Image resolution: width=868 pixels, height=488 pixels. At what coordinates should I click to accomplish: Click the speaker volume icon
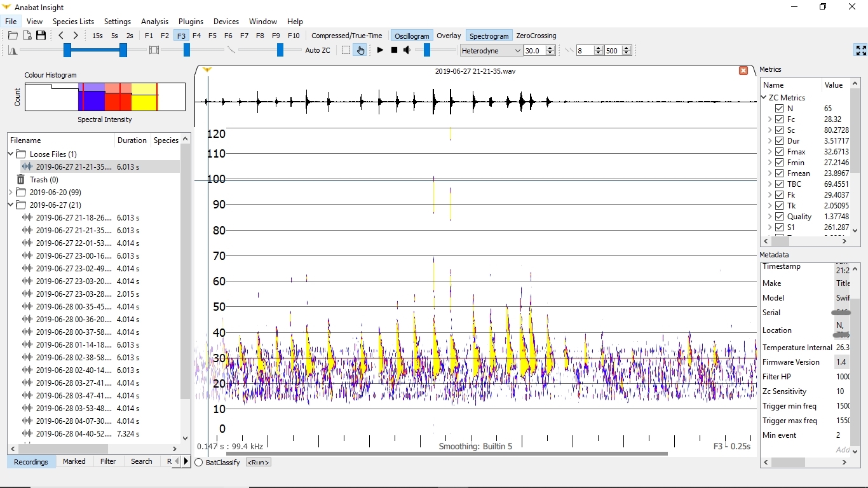coord(407,50)
